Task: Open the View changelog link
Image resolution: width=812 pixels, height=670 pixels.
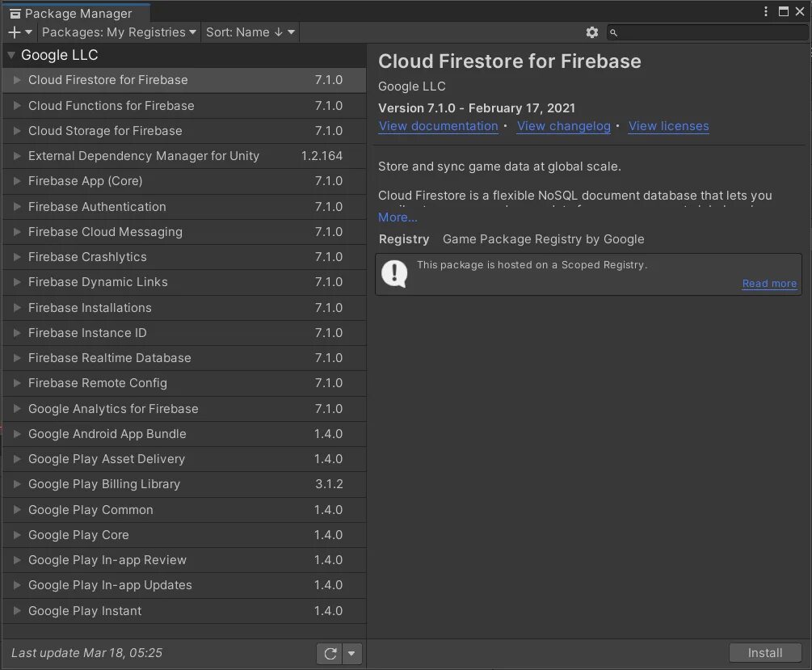Action: click(563, 126)
